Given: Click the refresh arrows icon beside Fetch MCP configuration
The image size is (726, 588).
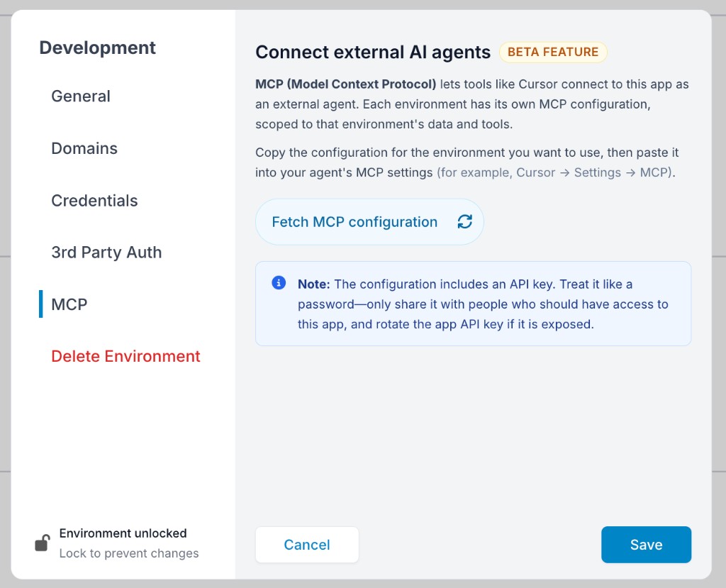Looking at the screenshot, I should point(464,222).
